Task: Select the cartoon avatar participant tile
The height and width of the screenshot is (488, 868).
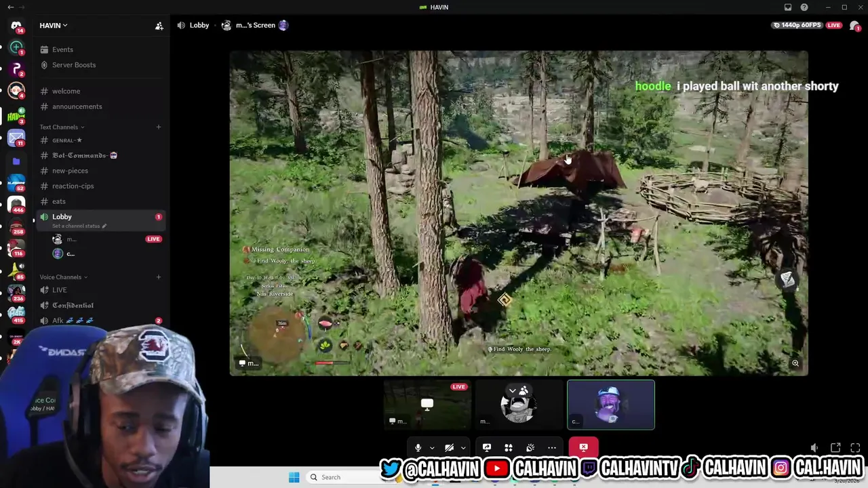Action: (x=519, y=405)
